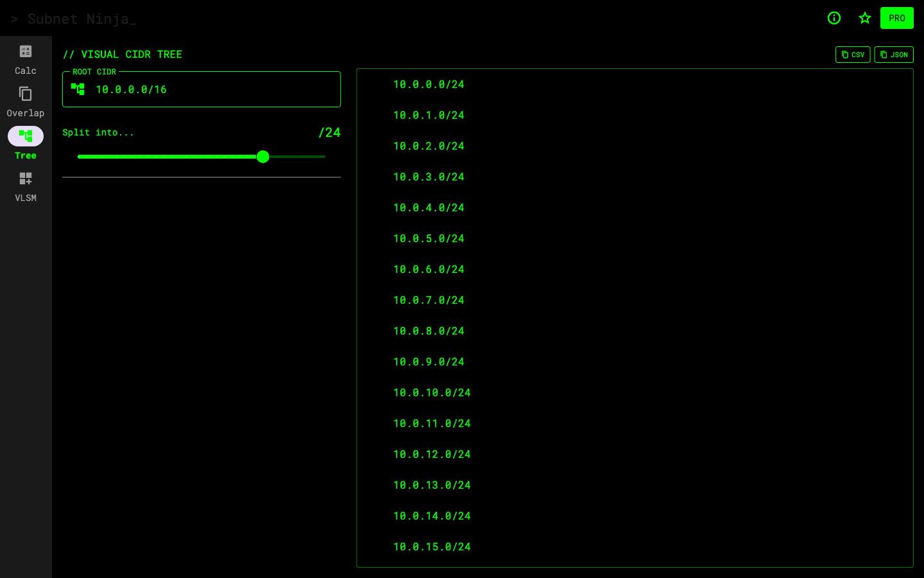Image resolution: width=924 pixels, height=578 pixels.
Task: Select subnet 10.0.7.0/24
Action: pyautogui.click(x=429, y=301)
